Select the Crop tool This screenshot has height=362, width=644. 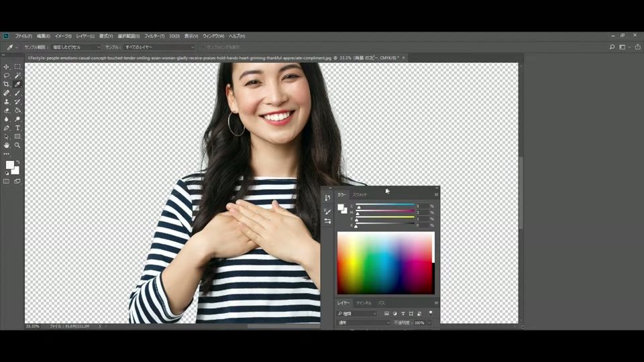coord(6,84)
